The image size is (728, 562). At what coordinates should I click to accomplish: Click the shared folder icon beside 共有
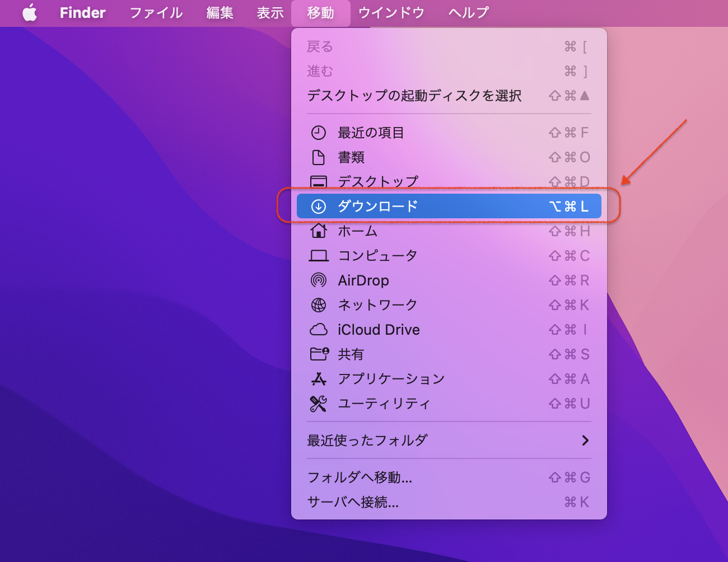click(x=319, y=354)
